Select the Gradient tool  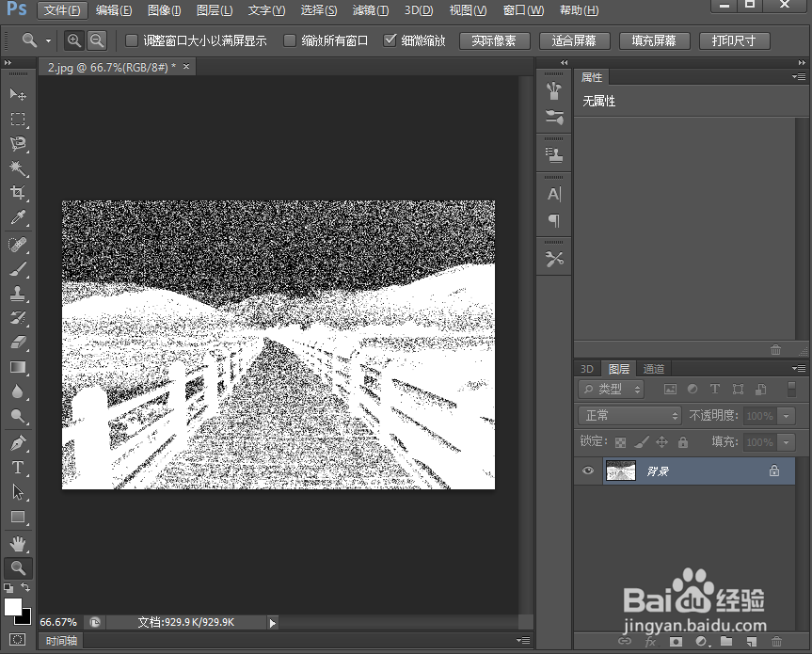click(18, 367)
